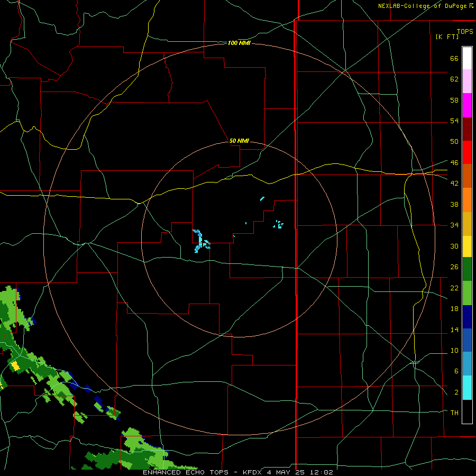This screenshot has width=476, height=476.
Task: Click the 'NEXLAB-College of DuPage' header text
Action: (x=422, y=6)
